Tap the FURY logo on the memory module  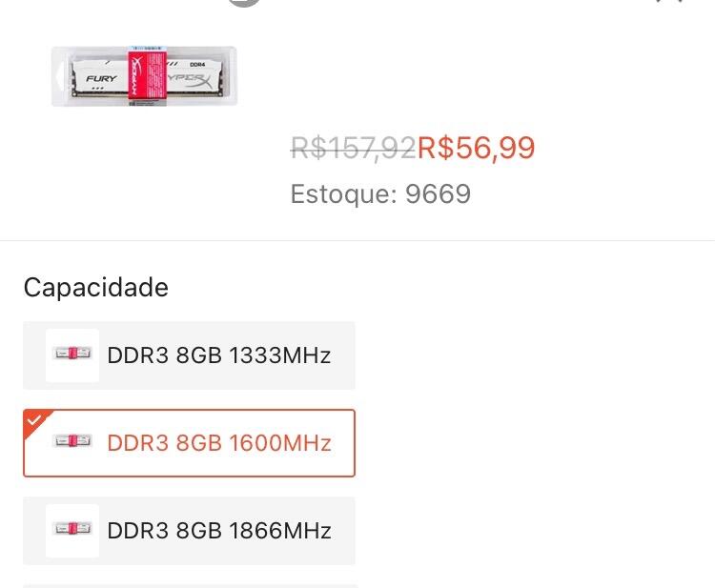101,78
